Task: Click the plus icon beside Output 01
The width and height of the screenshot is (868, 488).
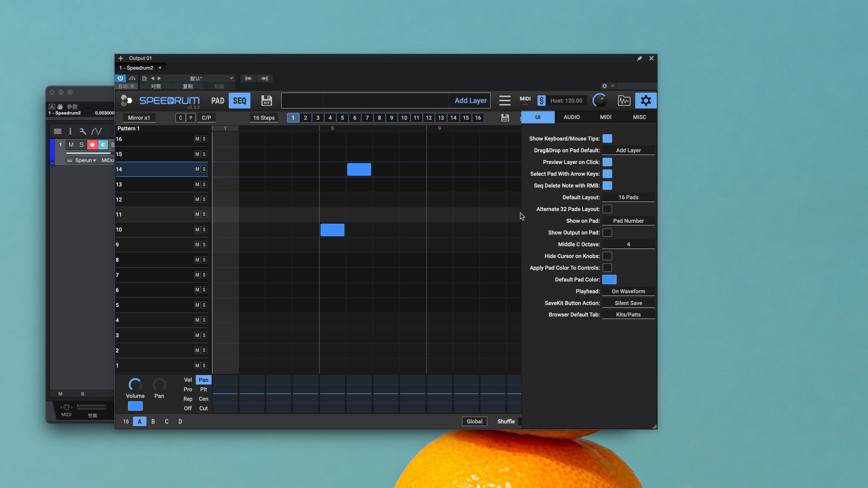Action: click(x=121, y=58)
